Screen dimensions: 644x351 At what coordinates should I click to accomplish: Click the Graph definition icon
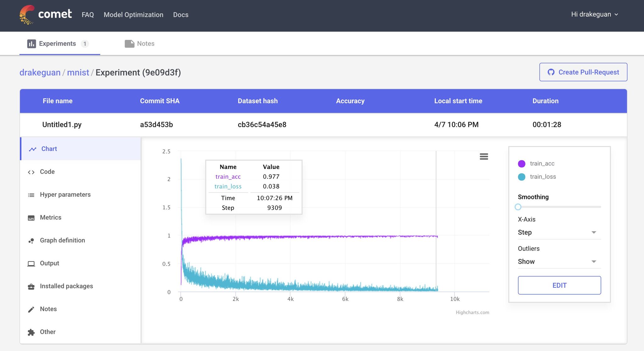click(31, 241)
